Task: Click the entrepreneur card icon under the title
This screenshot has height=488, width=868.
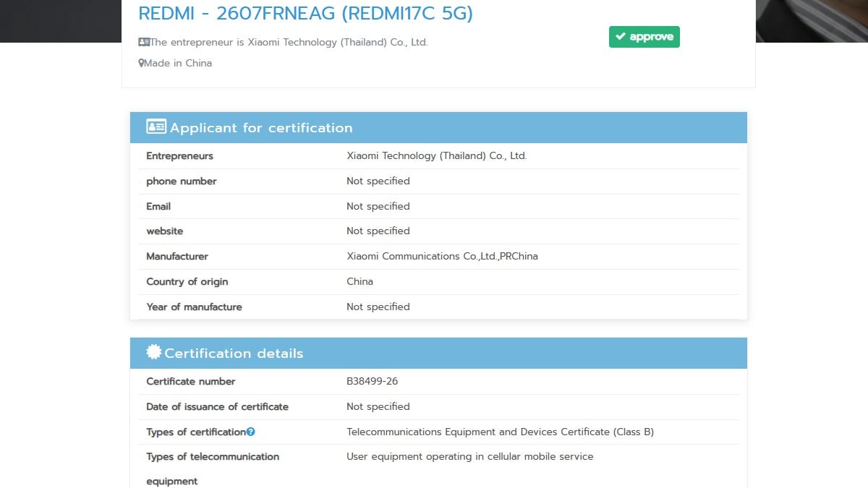Action: (144, 42)
